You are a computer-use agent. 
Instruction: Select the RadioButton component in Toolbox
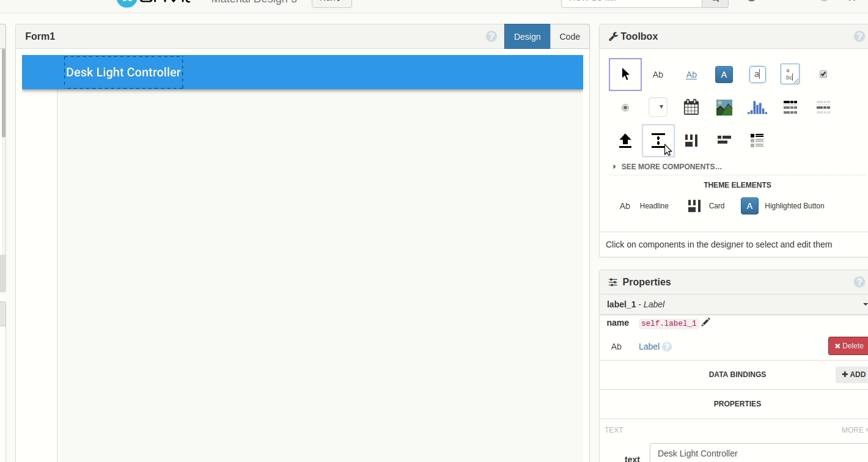(x=625, y=108)
